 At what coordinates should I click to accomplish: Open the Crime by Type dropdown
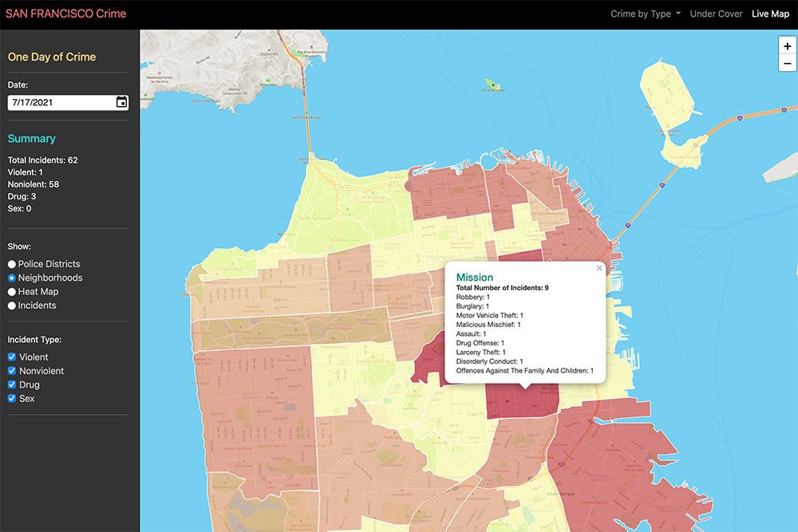coord(646,14)
